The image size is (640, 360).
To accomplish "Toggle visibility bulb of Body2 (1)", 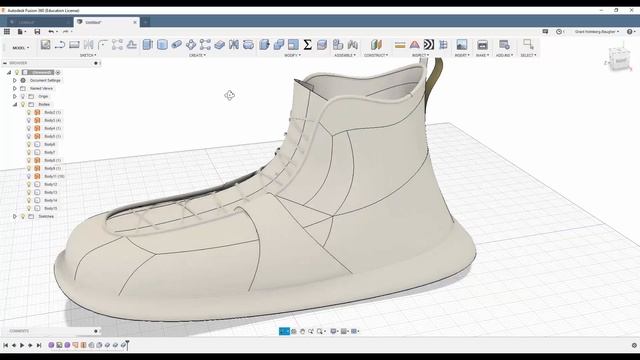I will click(29, 112).
